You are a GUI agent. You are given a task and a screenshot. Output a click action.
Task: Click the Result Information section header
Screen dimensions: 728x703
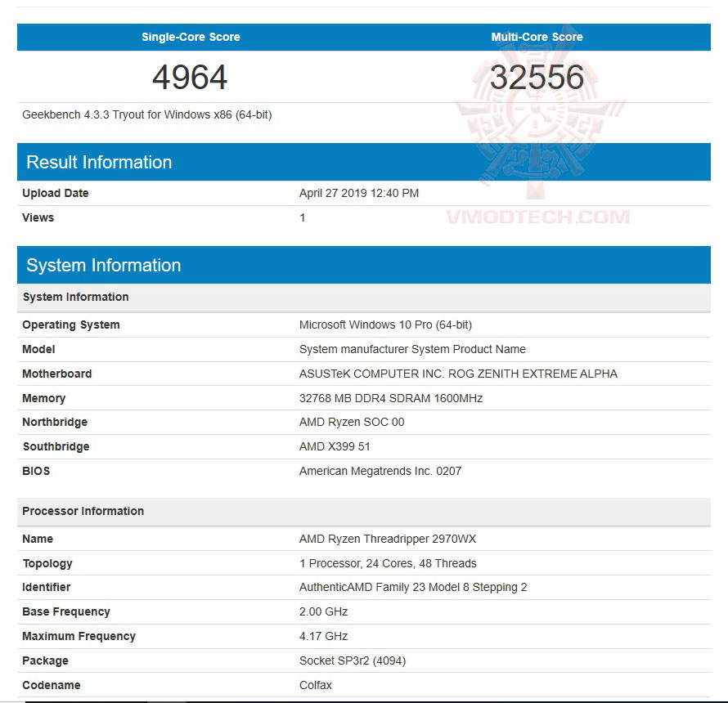pyautogui.click(x=363, y=162)
